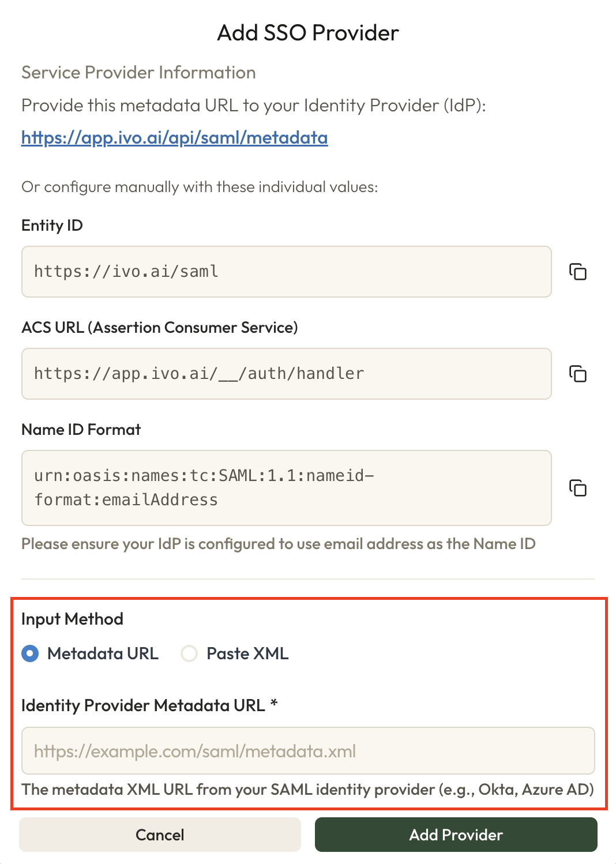
Task: Open the app.ivo.ai SAML metadata link
Action: 174,138
